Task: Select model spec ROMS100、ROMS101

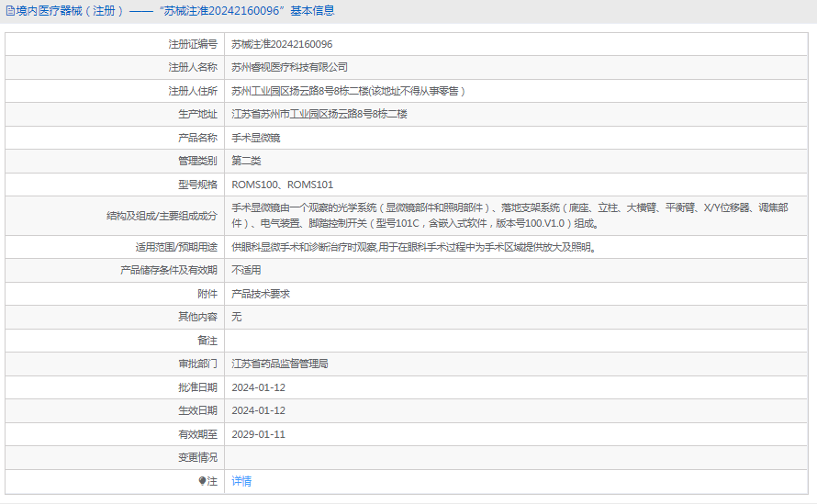Action: [283, 185]
